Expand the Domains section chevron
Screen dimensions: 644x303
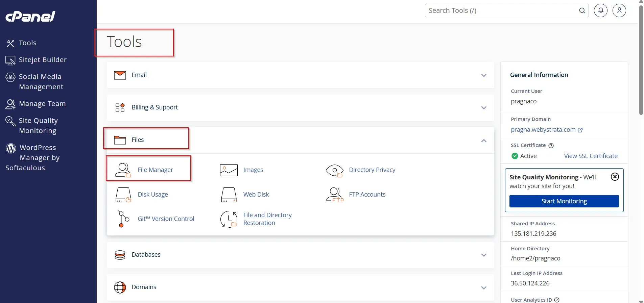coord(484,288)
